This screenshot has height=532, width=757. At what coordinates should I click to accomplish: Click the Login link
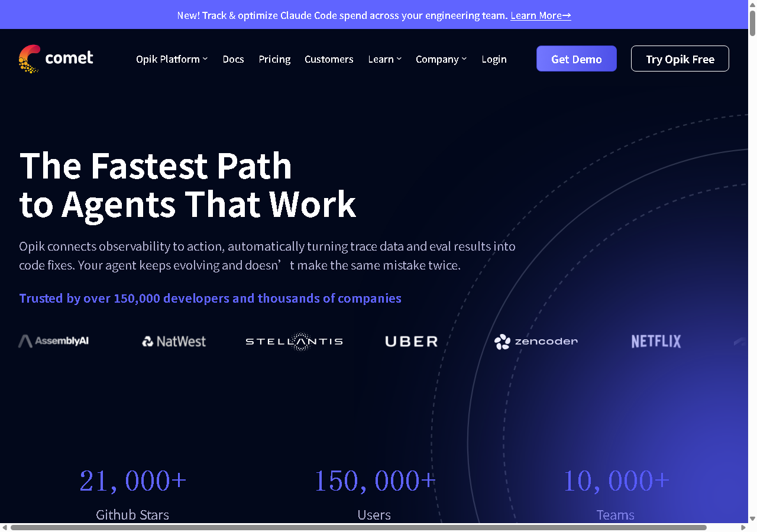pos(494,59)
